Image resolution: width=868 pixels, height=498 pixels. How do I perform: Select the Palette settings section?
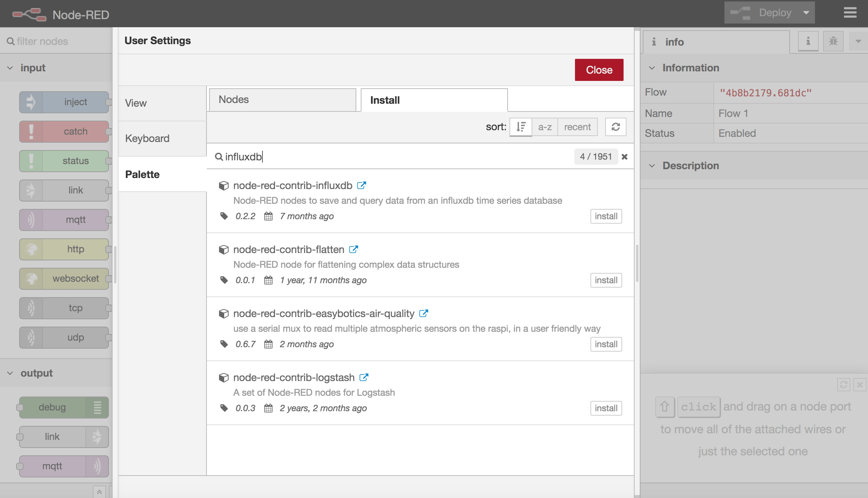click(162, 174)
